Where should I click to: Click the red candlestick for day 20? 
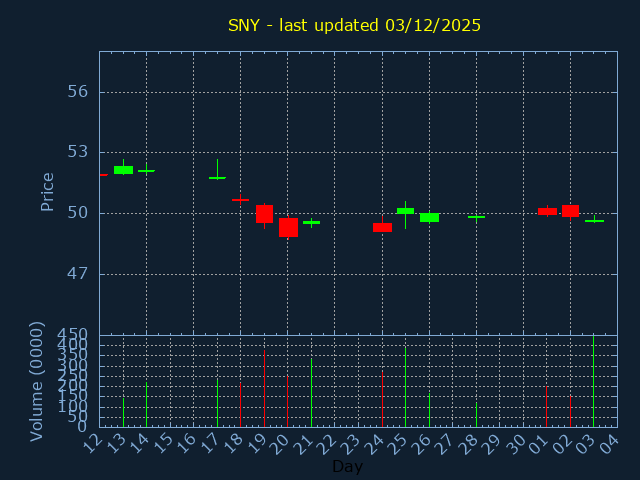click(288, 227)
